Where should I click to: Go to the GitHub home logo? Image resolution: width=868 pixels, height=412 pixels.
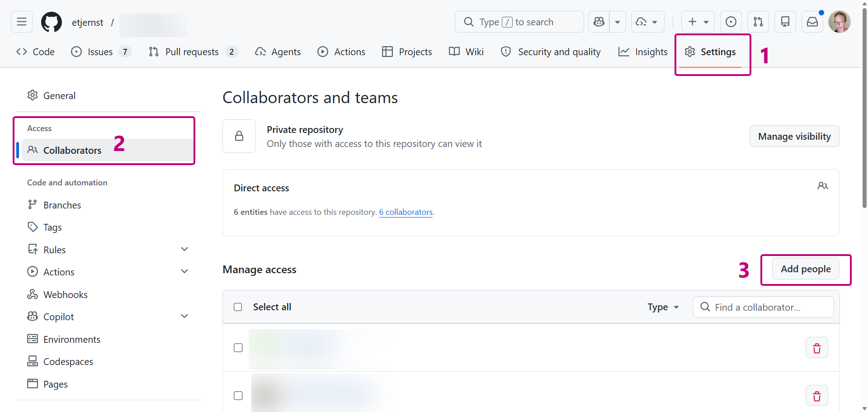(x=52, y=22)
